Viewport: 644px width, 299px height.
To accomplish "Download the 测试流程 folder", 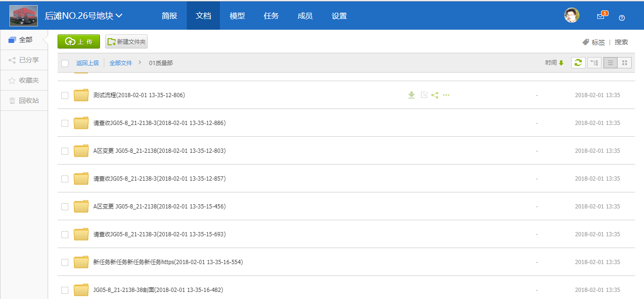I will click(x=411, y=95).
